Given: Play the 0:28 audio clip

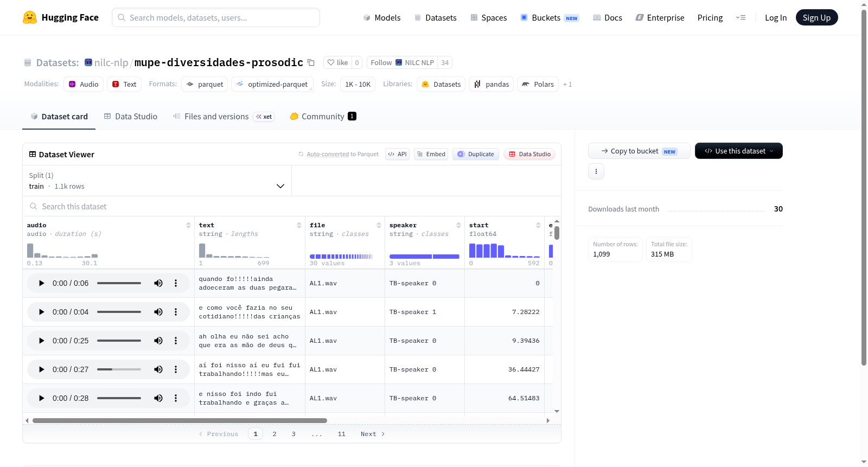Looking at the screenshot, I should (42, 398).
